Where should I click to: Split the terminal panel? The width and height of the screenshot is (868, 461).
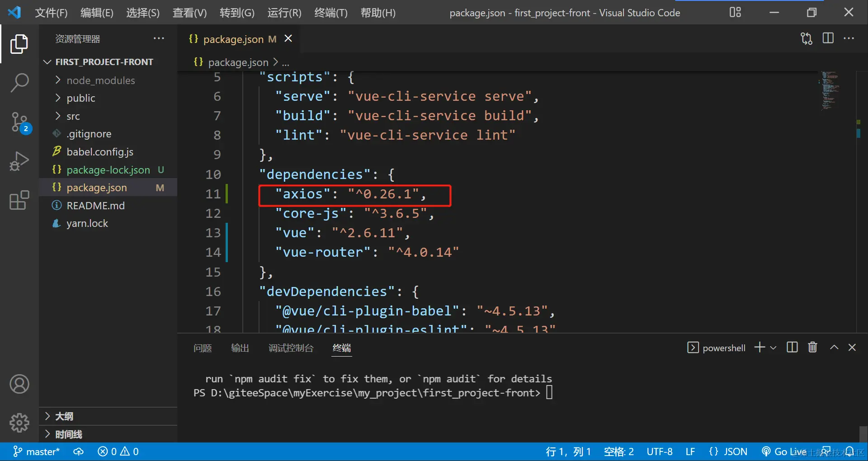[x=792, y=347]
